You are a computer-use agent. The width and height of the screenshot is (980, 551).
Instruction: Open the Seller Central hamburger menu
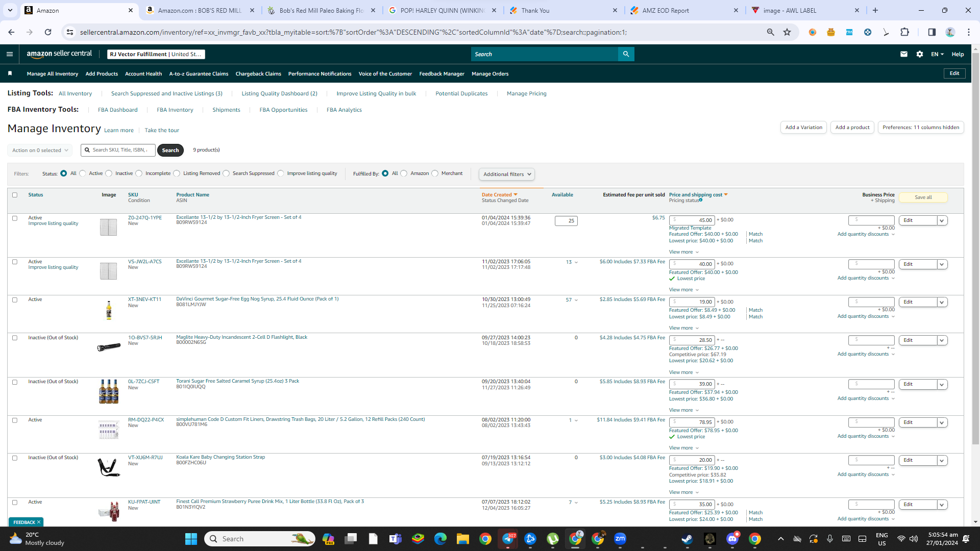pyautogui.click(x=10, y=54)
